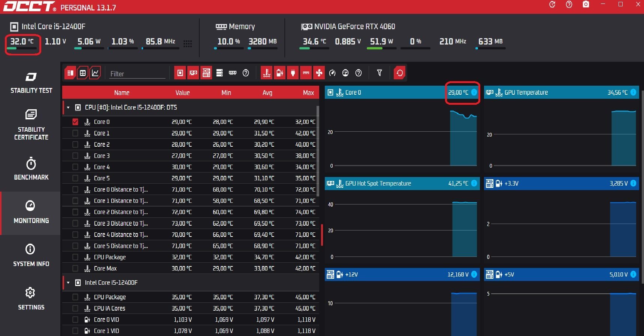
Task: Open the Settings section
Action: [31, 299]
